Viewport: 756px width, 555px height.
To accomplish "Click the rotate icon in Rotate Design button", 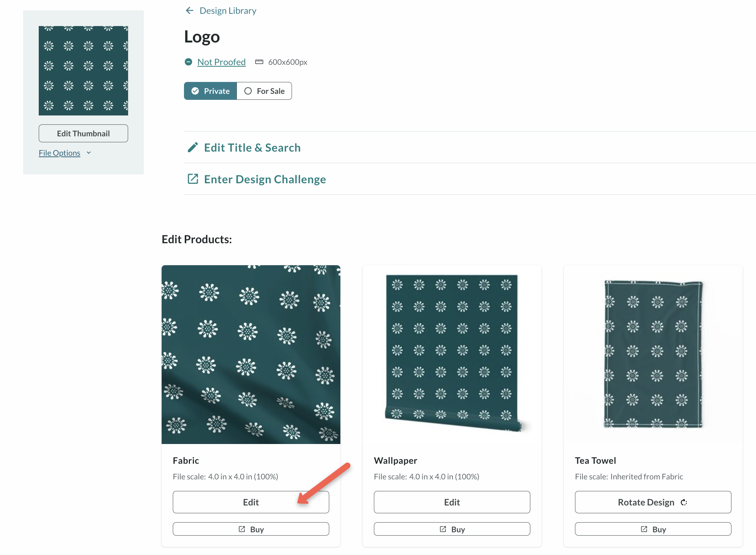I will (x=684, y=502).
